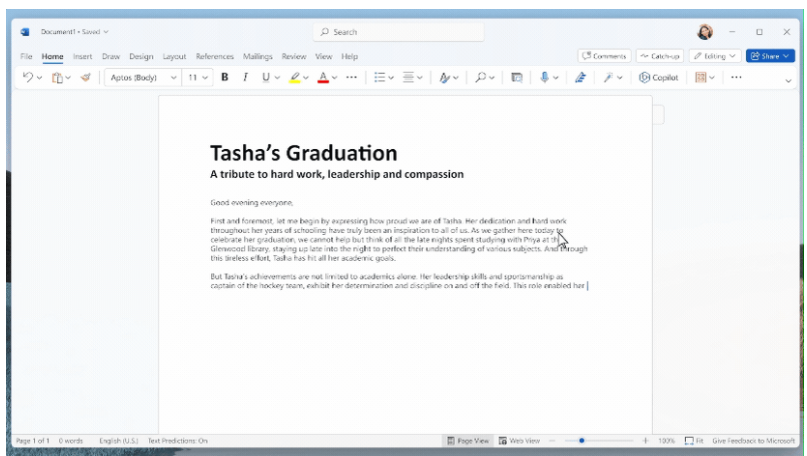Click the Share button
This screenshot has width=807, height=456.
(x=769, y=56)
